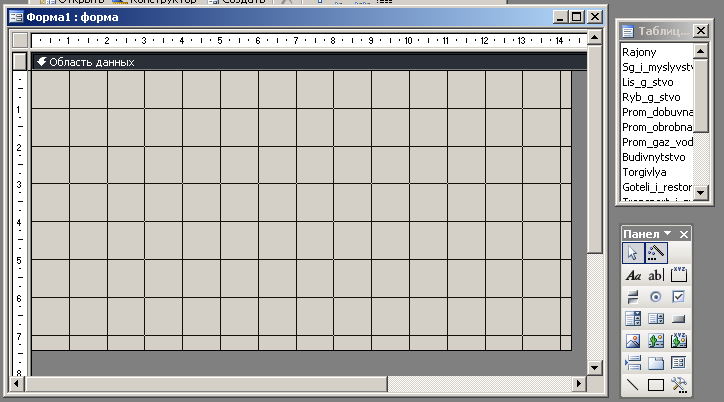Select the Option Button radio tool

click(x=656, y=297)
